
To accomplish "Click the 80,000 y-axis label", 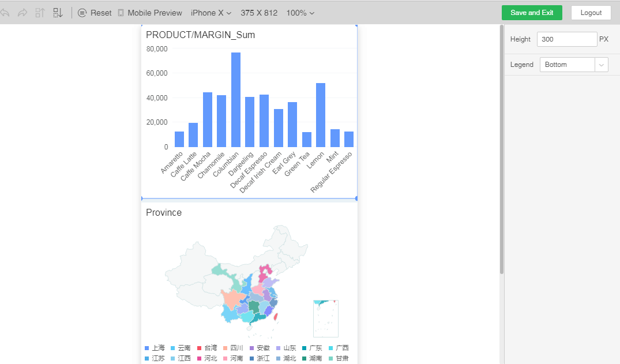I will (x=157, y=48).
